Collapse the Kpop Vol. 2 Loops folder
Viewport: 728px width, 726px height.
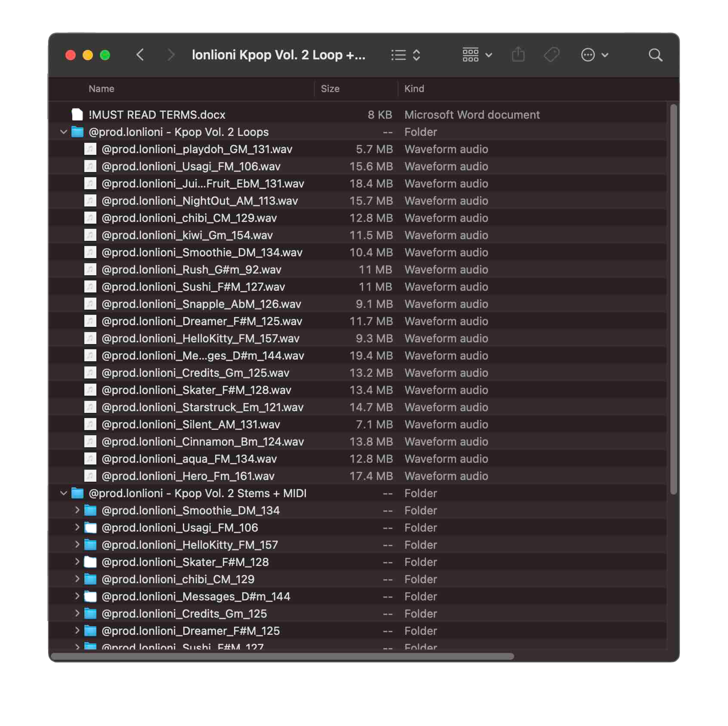64,132
